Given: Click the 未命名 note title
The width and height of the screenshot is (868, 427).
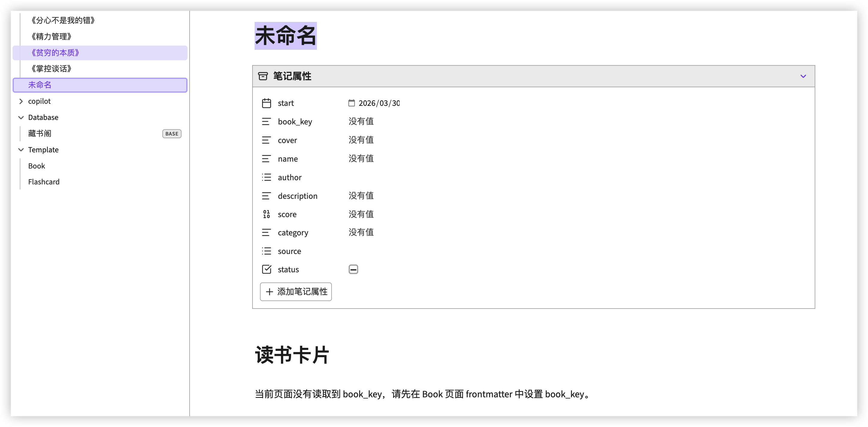Looking at the screenshot, I should (x=285, y=36).
